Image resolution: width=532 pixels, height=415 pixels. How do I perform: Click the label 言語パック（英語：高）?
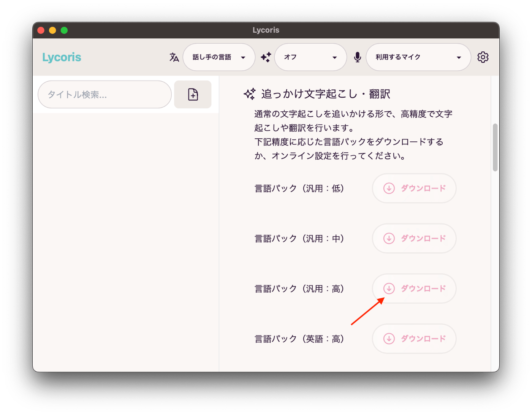click(299, 339)
